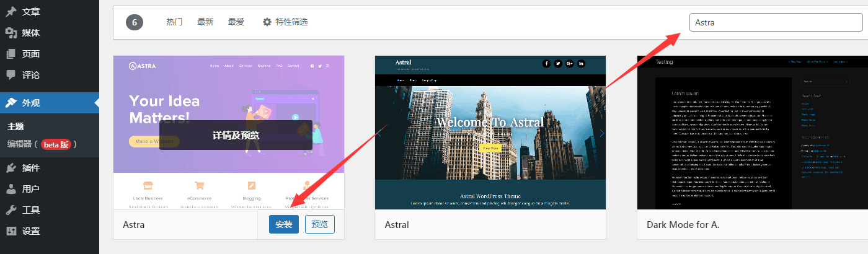This screenshot has width=868, height=254.
Task: Click the pages icon beside 页面
Action: pos(11,54)
